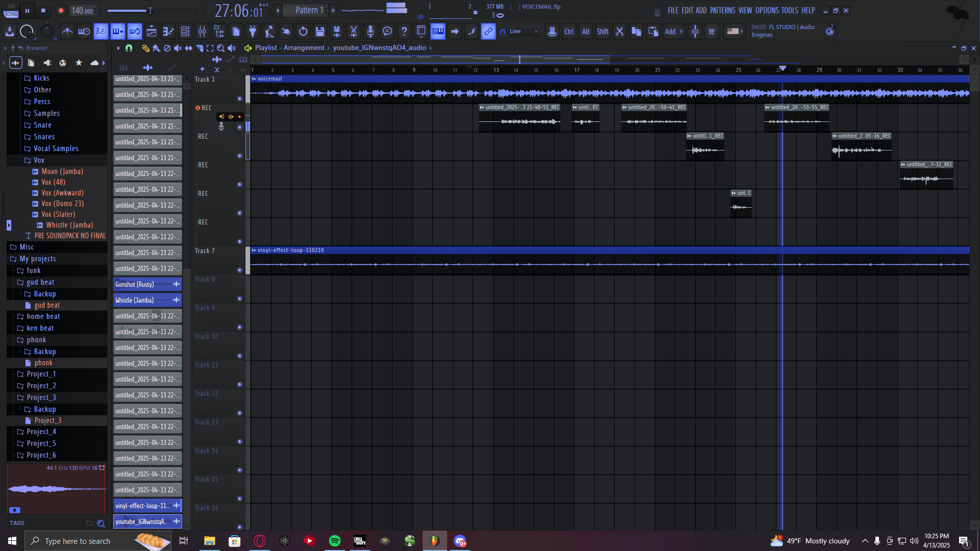The height and width of the screenshot is (551, 980).
Task: Open the plugin picker plug icon
Action: pos(253,32)
